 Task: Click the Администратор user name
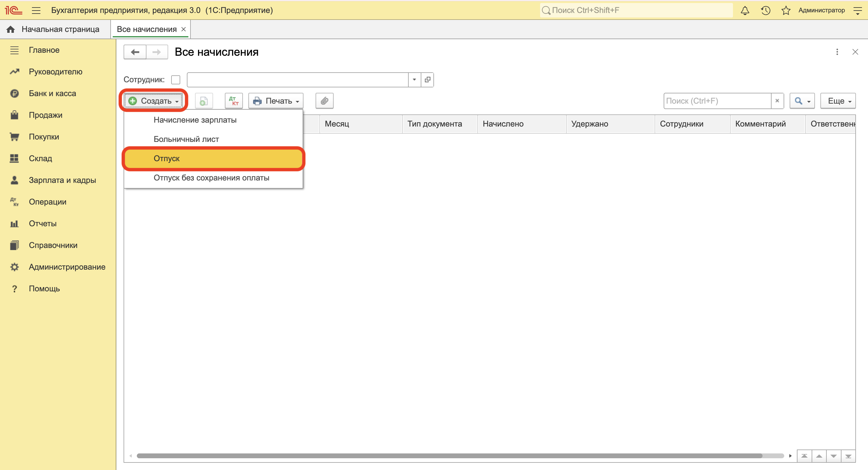coord(822,11)
